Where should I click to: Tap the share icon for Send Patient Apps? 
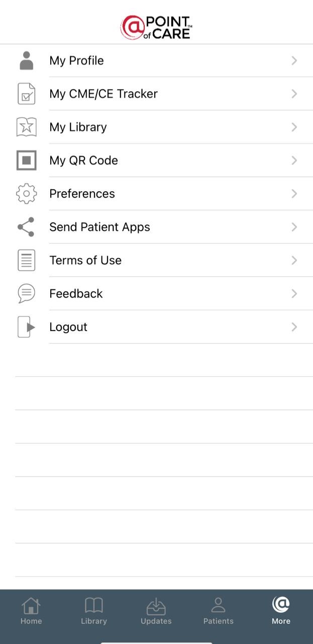[x=27, y=227]
